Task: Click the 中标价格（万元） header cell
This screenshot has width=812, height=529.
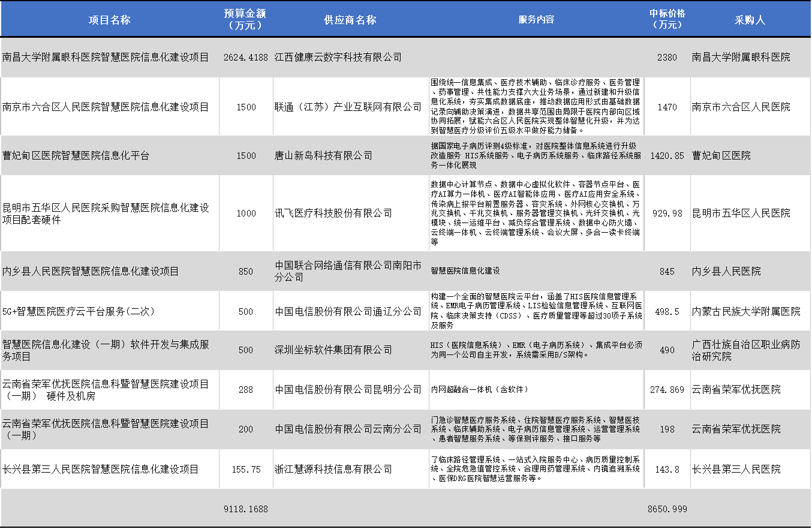Action: (667, 19)
